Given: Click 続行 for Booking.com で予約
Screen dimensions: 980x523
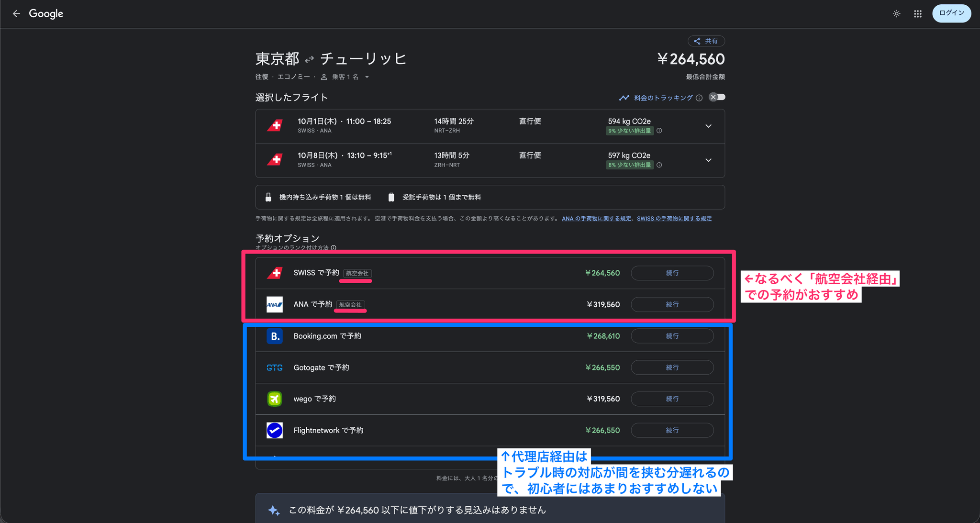Looking at the screenshot, I should tap(672, 336).
